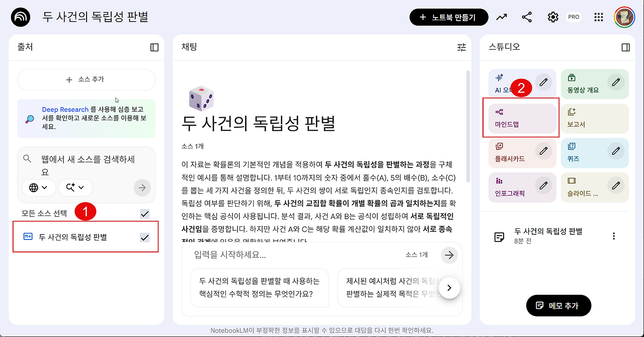Click the 메모 추가 button
Screen dimensions: 644x337
tap(558, 305)
